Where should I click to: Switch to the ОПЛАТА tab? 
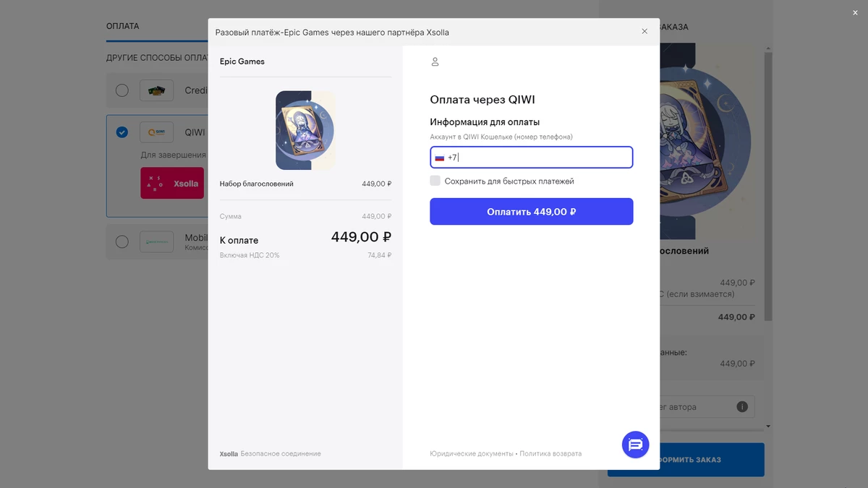[123, 26]
